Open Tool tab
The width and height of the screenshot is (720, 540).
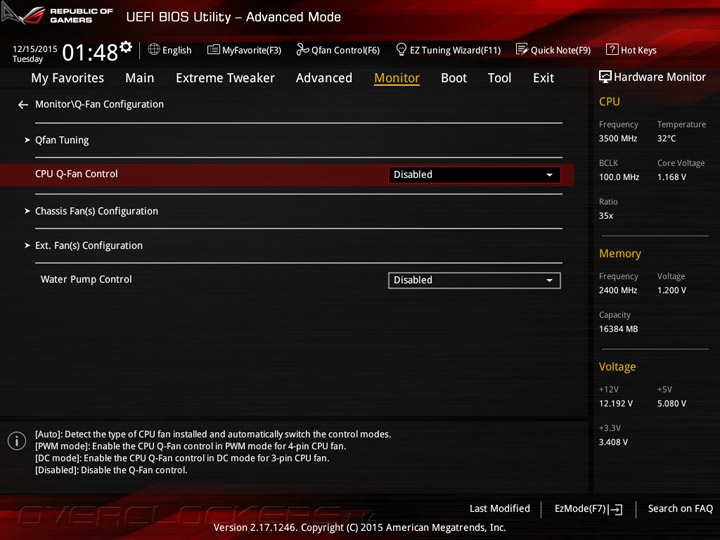coord(499,78)
